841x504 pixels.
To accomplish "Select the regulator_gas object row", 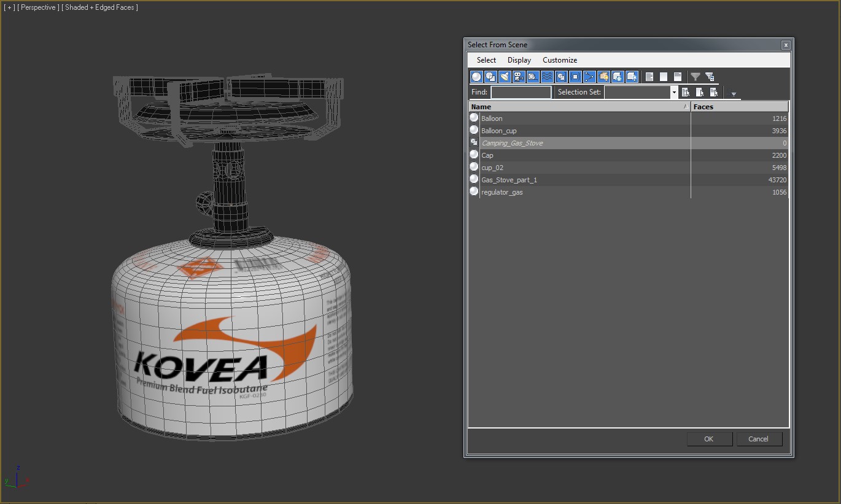I will pos(628,192).
